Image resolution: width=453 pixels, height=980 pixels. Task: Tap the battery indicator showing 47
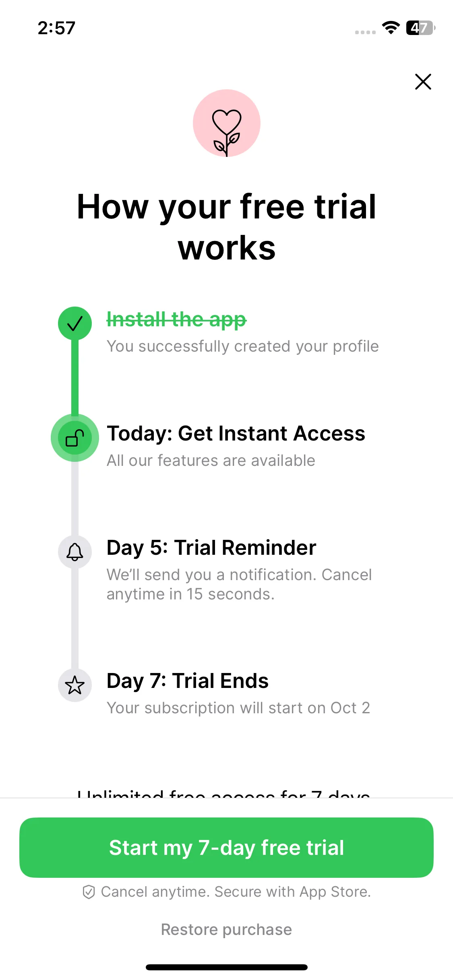(420, 28)
